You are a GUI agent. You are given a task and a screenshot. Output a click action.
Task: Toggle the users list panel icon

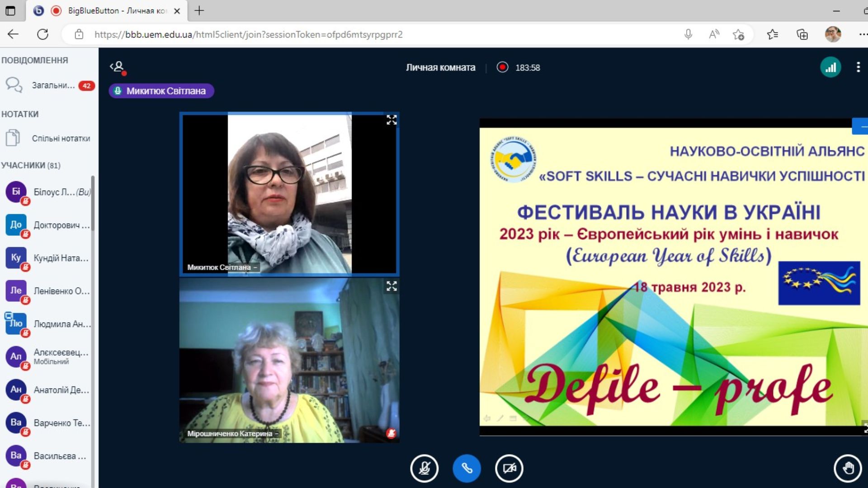point(118,68)
